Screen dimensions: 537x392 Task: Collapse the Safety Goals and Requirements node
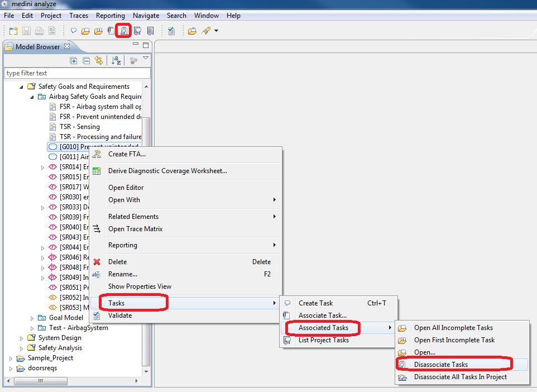point(22,87)
